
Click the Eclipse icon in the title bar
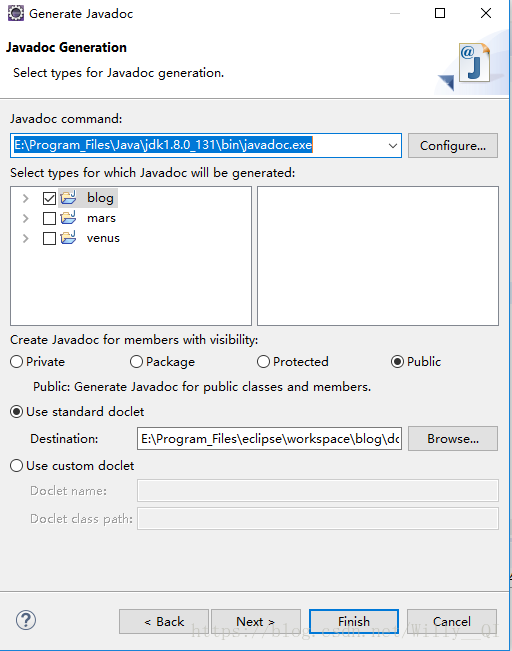pyautogui.click(x=16, y=13)
